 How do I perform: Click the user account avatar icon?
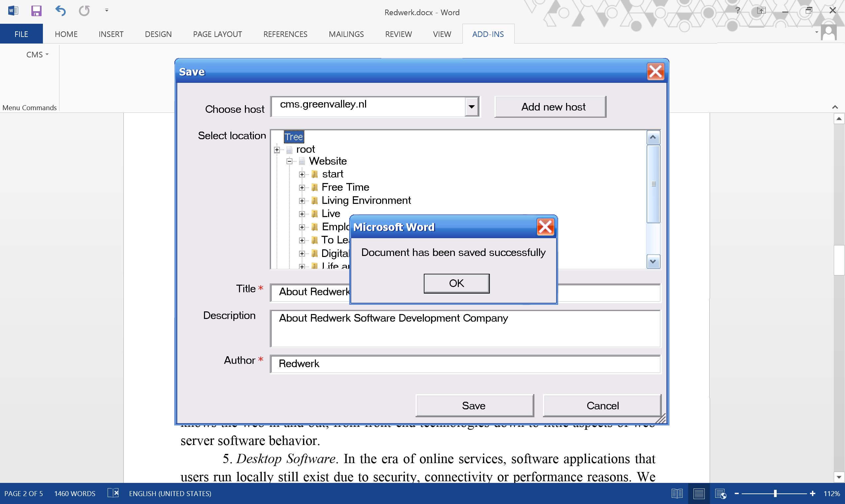(829, 32)
